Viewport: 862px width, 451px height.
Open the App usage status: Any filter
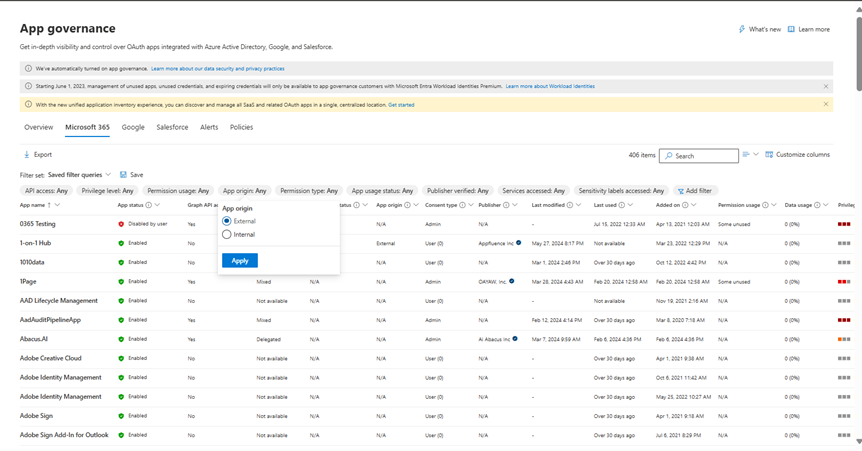(382, 191)
